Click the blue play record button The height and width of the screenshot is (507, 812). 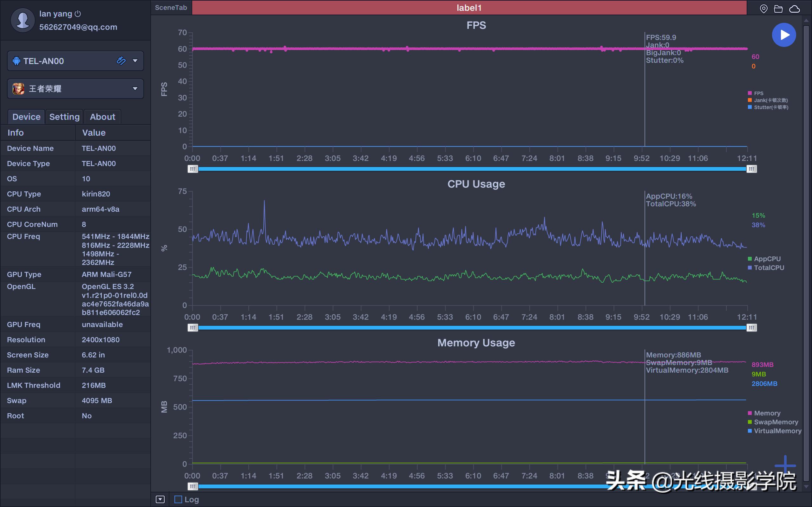784,35
